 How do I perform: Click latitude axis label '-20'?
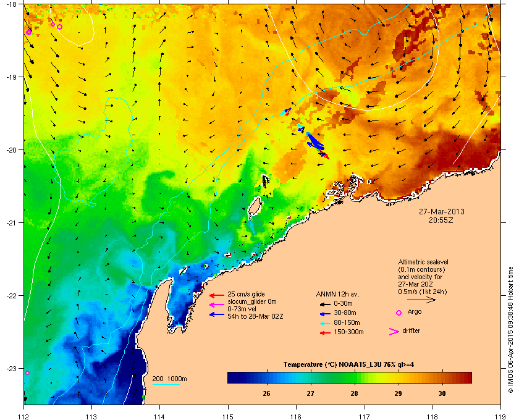12,150
